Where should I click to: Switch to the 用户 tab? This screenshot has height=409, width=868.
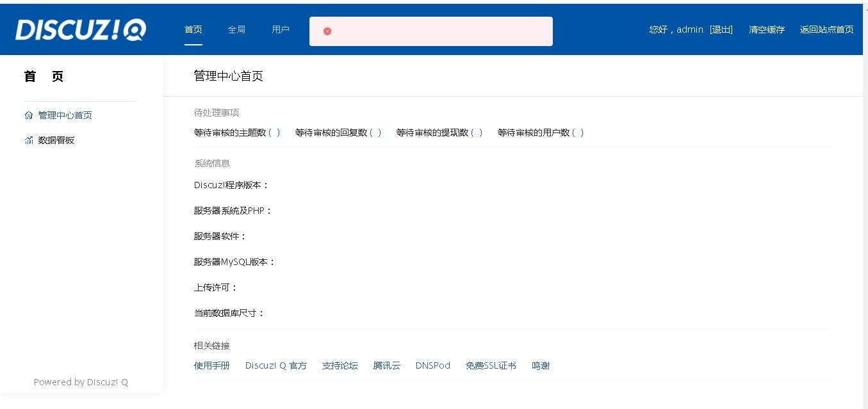(x=280, y=29)
